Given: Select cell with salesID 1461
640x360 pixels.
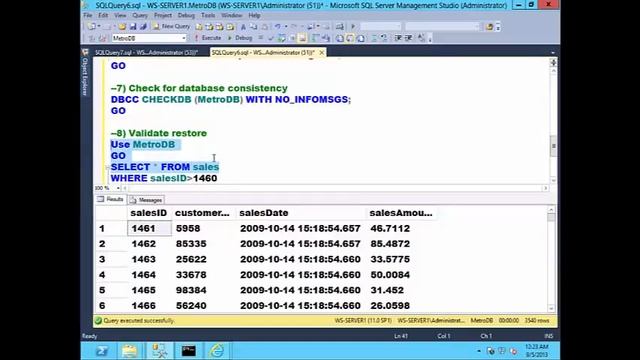Looking at the screenshot, I should coord(149,228).
